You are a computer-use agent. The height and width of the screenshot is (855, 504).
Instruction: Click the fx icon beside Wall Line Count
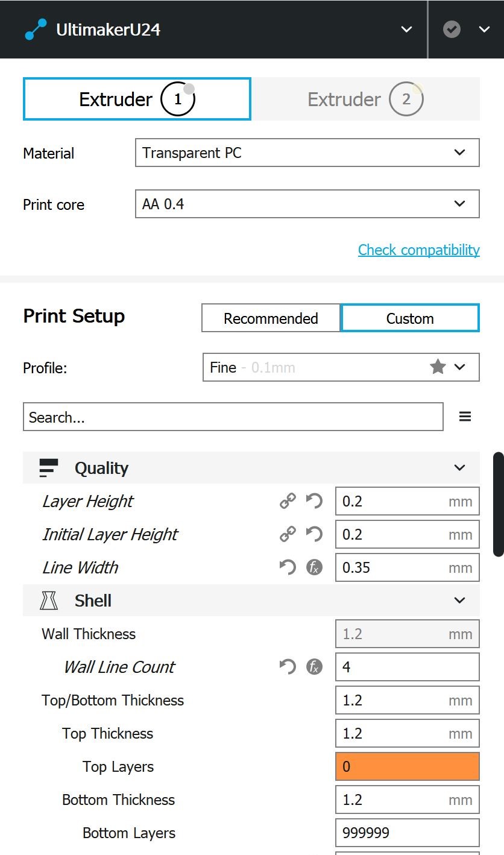314,667
